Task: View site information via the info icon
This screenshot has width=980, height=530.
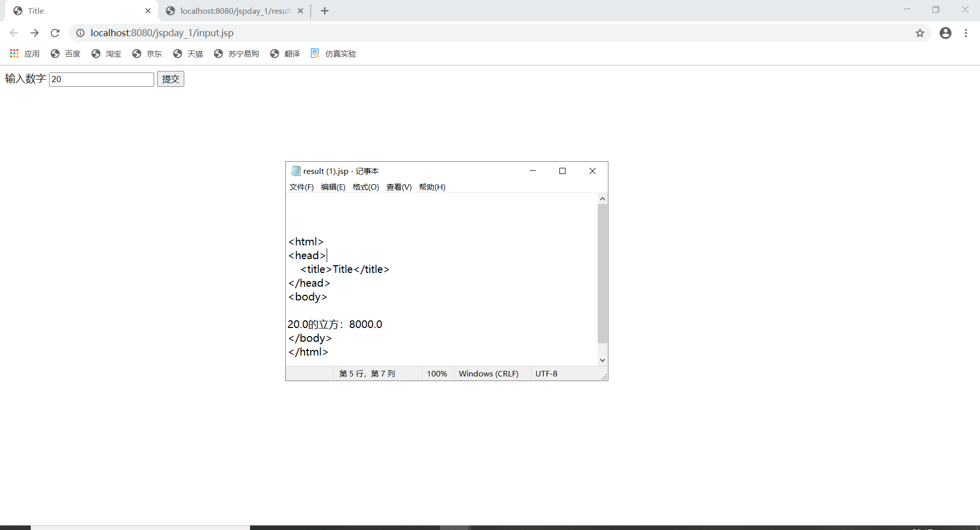Action: (x=80, y=33)
